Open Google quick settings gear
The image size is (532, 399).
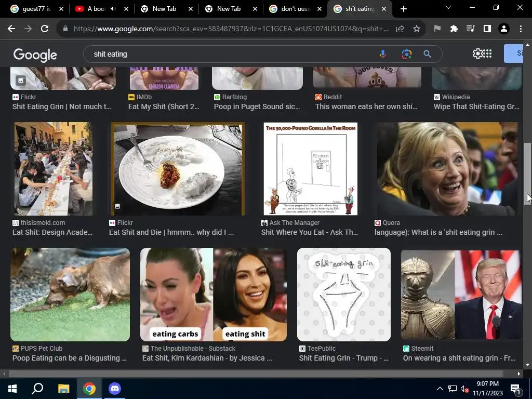(477, 54)
